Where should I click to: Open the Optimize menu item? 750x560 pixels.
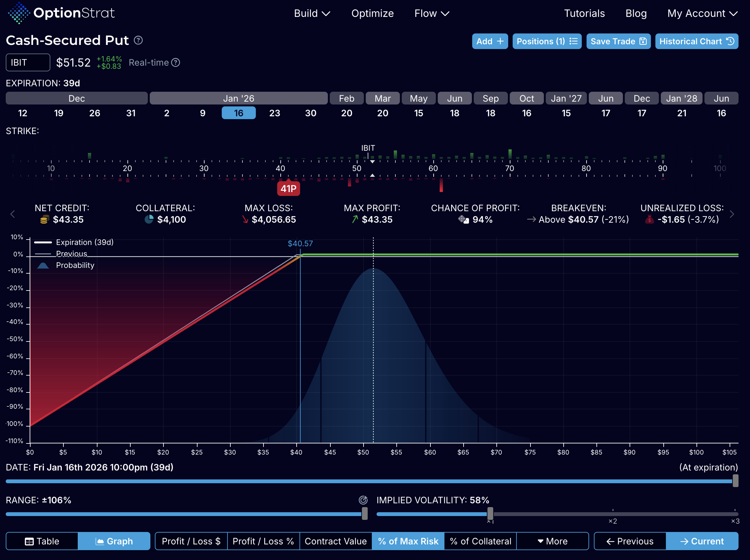tap(372, 14)
